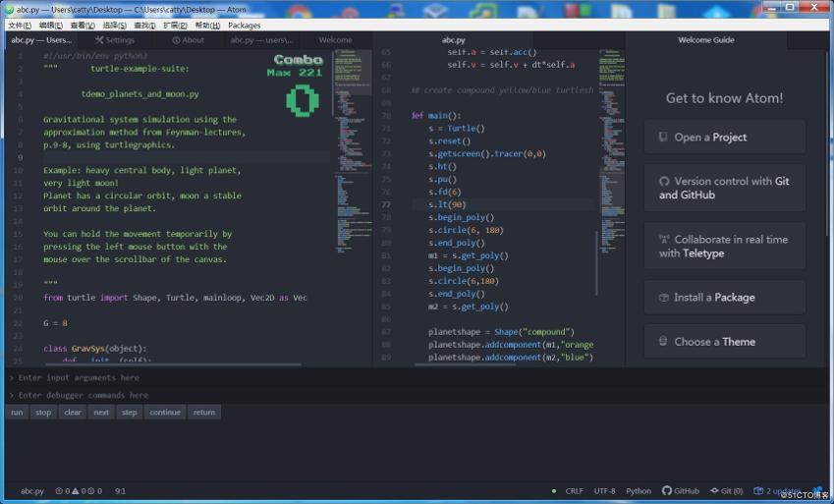
Task: Click the Python grammar selector in status bar
Action: [x=639, y=490]
